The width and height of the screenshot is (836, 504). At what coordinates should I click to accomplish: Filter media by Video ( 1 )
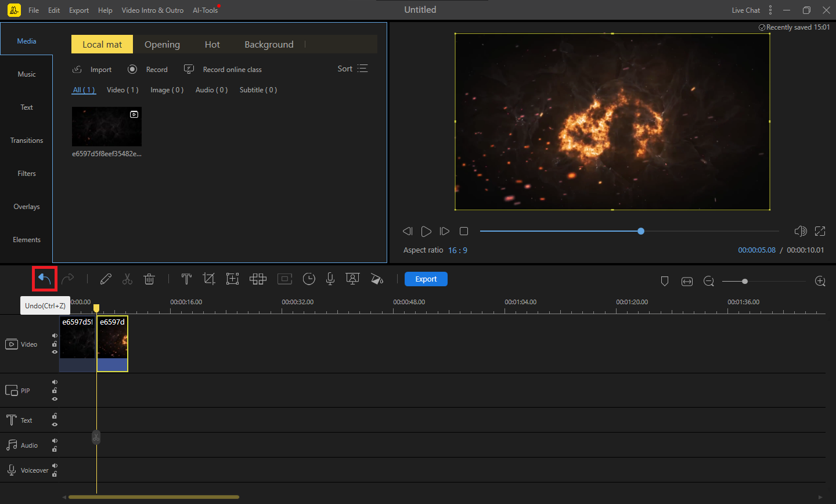pyautogui.click(x=122, y=90)
